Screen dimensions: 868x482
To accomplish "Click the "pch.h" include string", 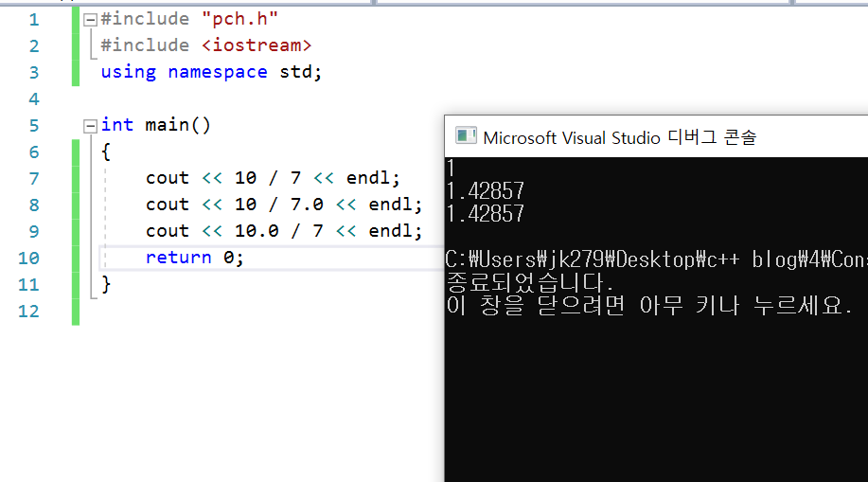I will 239,19.
